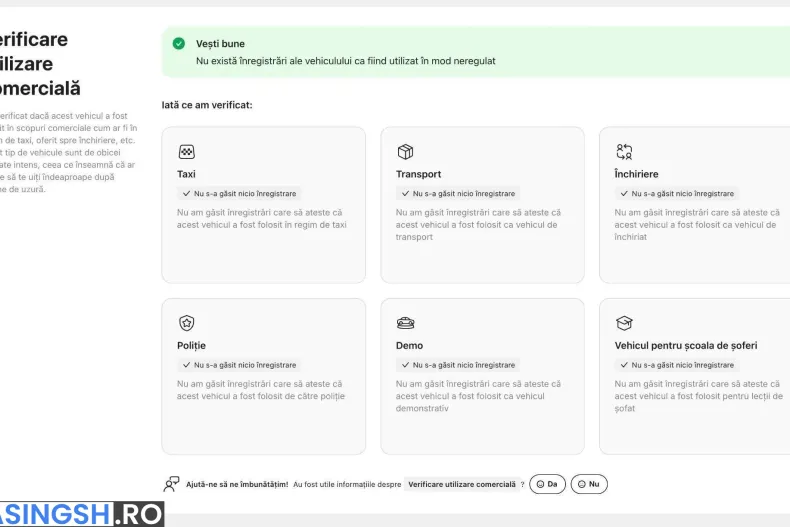The image size is (790, 527).
Task: Open the Poliție card title
Action: (191, 346)
